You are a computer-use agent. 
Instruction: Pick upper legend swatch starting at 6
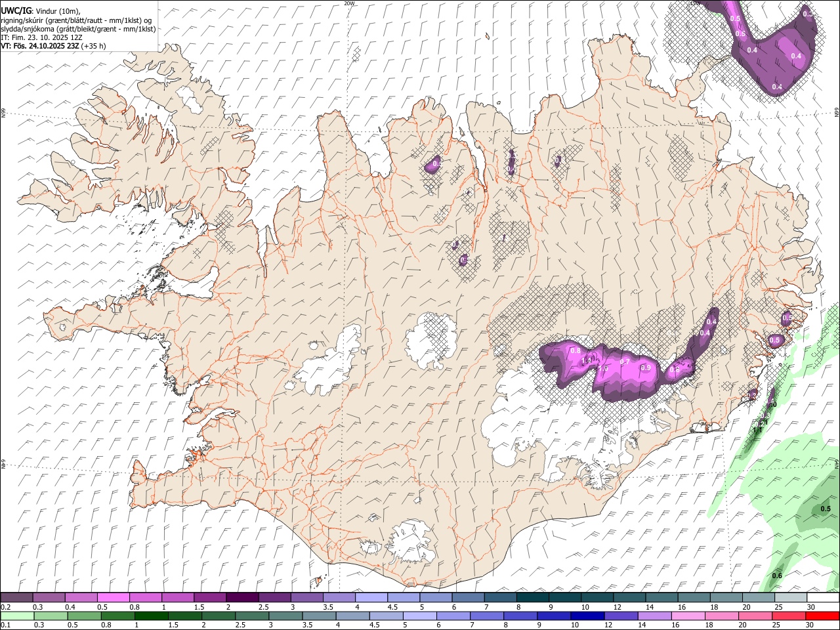point(468,598)
